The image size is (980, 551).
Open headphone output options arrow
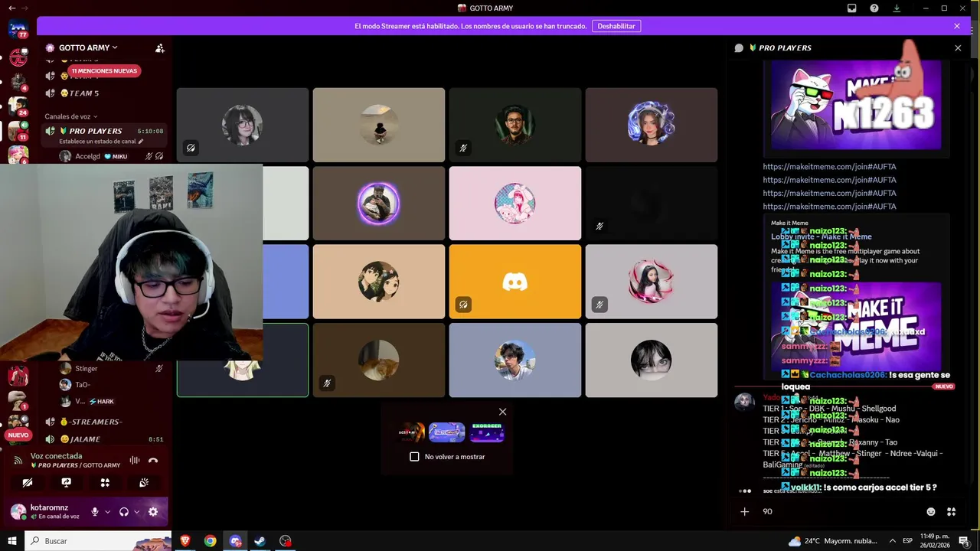pos(136,512)
